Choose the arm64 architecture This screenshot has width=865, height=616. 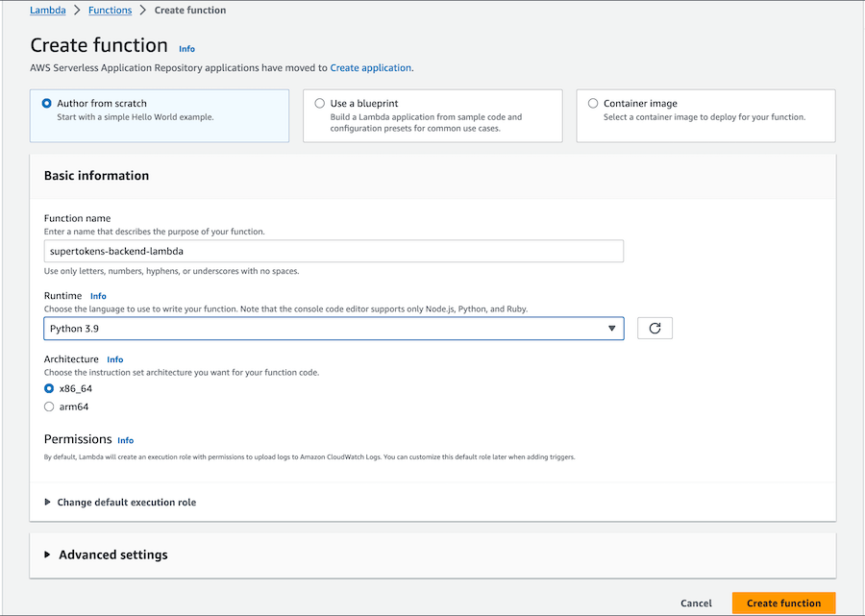(49, 406)
